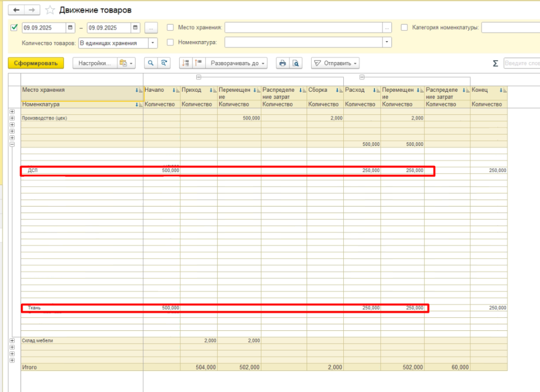Screen dimensions: 540x392
Task: Open the Номенклатура filter dropdown arrow
Action: pos(387,42)
